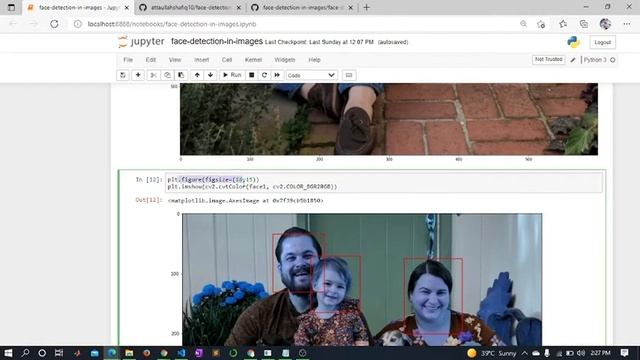Click the Not Trusted button
The image size is (640, 360).
(549, 60)
